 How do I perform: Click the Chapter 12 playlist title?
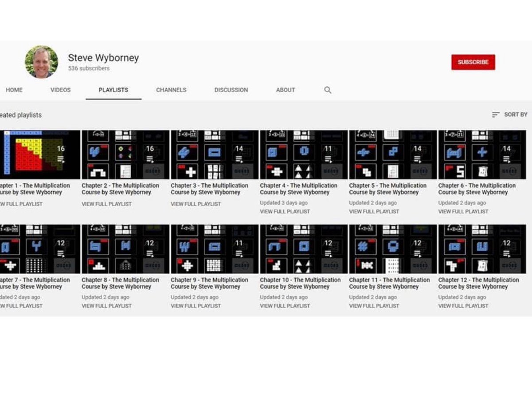479,283
